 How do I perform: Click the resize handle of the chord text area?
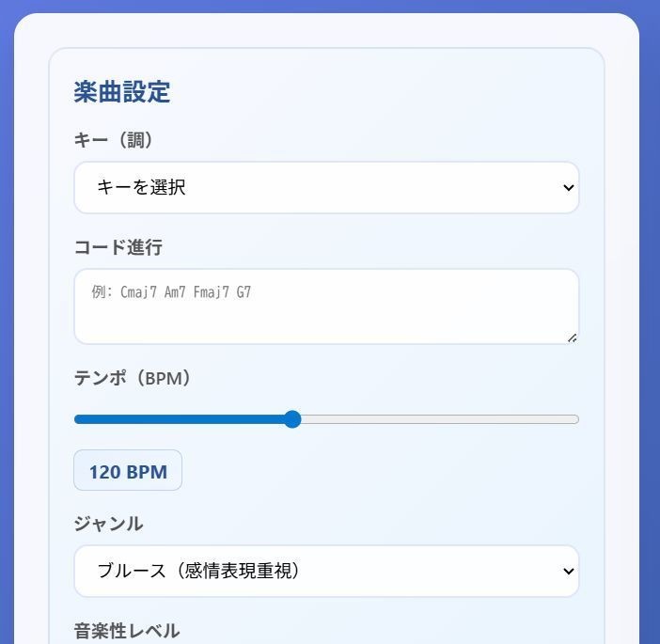coord(572,337)
